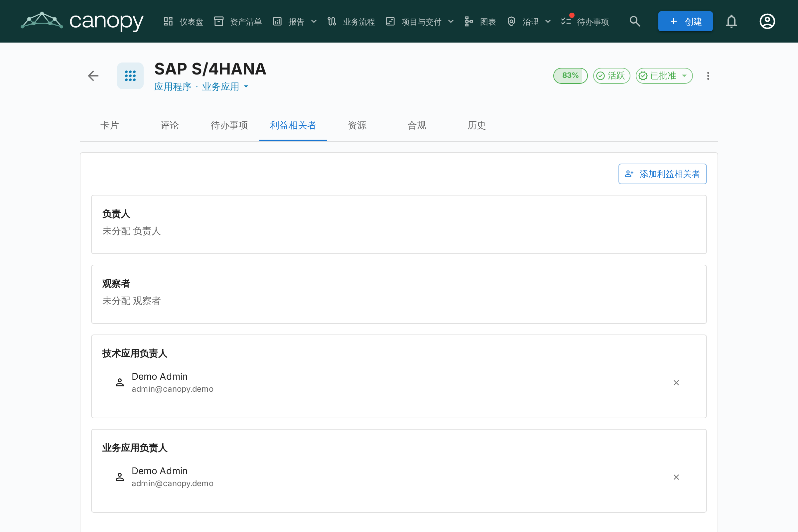This screenshot has width=798, height=532.
Task: Click the 技术应用负责人 heading
Action: coord(135,353)
